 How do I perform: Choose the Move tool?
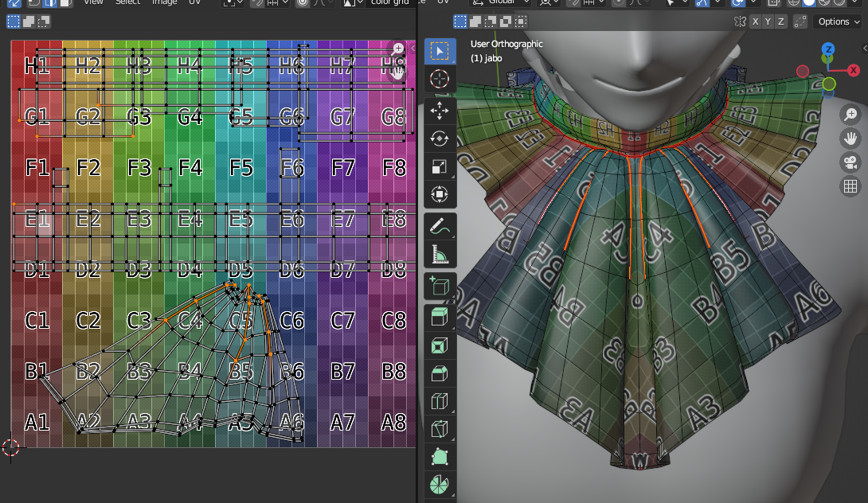pos(440,111)
